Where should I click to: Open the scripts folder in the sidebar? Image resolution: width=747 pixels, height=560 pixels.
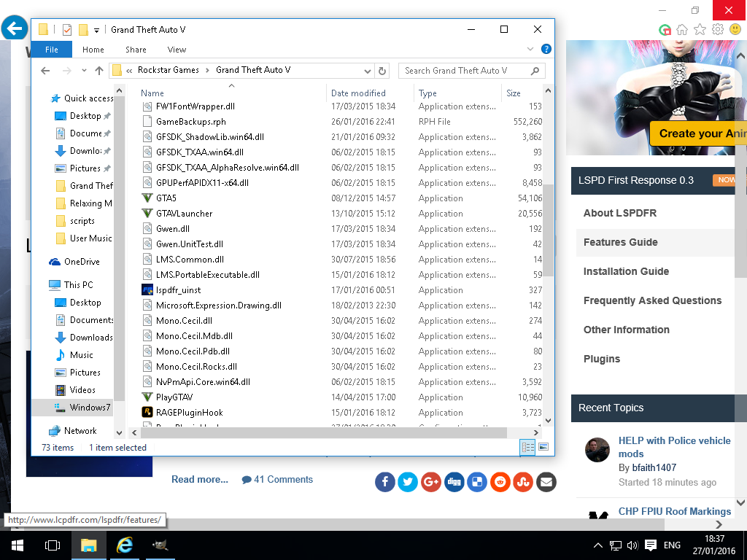click(82, 221)
